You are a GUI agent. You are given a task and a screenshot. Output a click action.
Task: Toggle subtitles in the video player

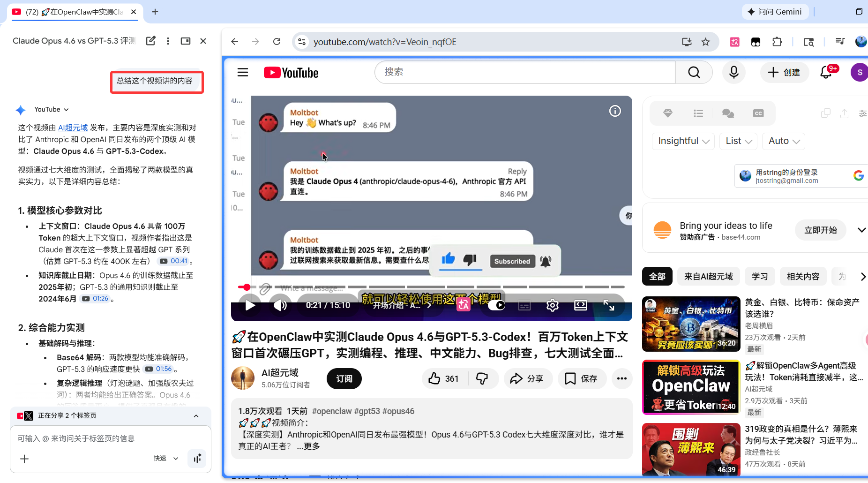(524, 306)
